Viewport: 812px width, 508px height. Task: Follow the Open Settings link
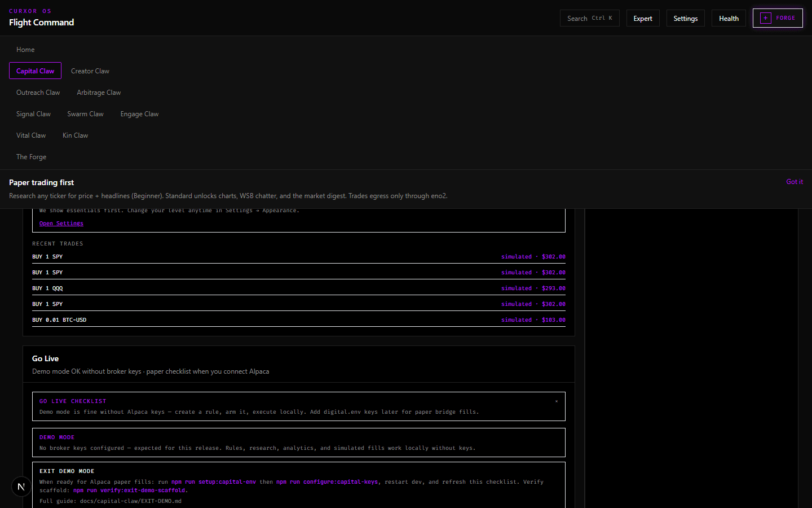(x=61, y=224)
